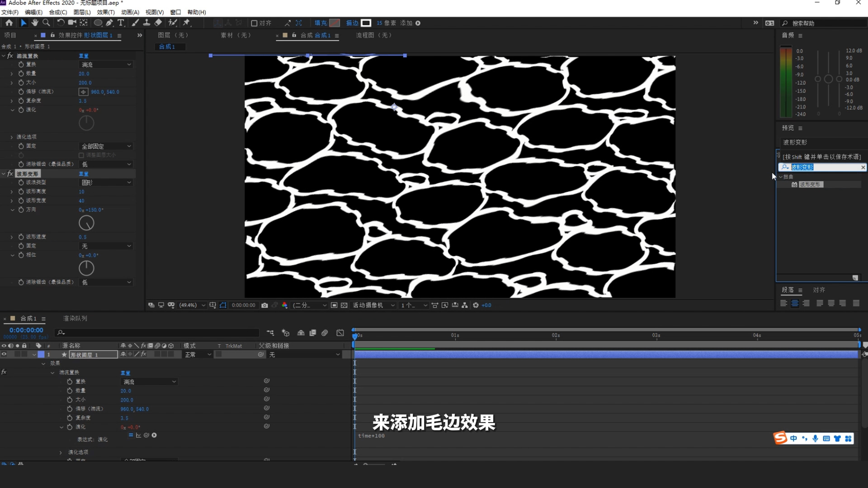Viewport: 868px width, 488px height.
Task: Open the 效果(T) menu
Action: click(105, 12)
